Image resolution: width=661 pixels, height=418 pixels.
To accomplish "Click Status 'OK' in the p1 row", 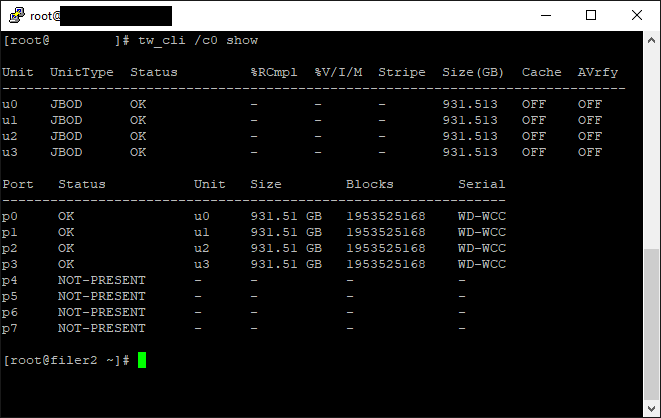I will [66, 233].
